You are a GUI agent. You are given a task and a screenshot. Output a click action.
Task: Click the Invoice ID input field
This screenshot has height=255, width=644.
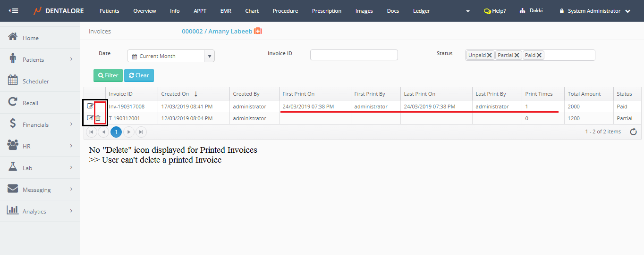(x=354, y=55)
